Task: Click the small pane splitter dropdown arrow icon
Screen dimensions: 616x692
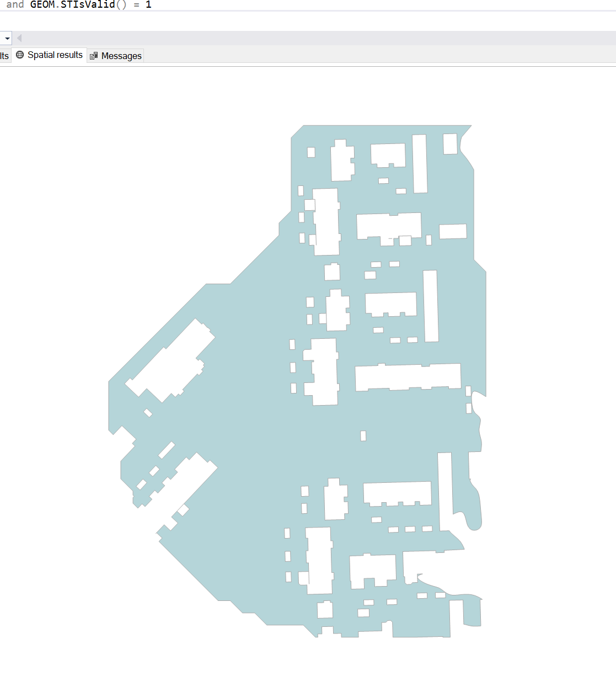Action: tap(7, 38)
